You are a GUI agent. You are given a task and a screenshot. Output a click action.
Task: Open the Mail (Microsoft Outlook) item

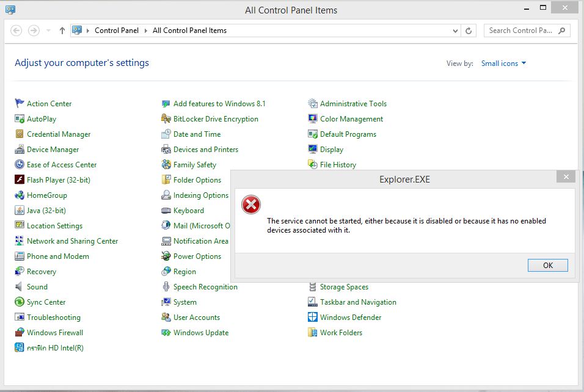pyautogui.click(x=202, y=225)
